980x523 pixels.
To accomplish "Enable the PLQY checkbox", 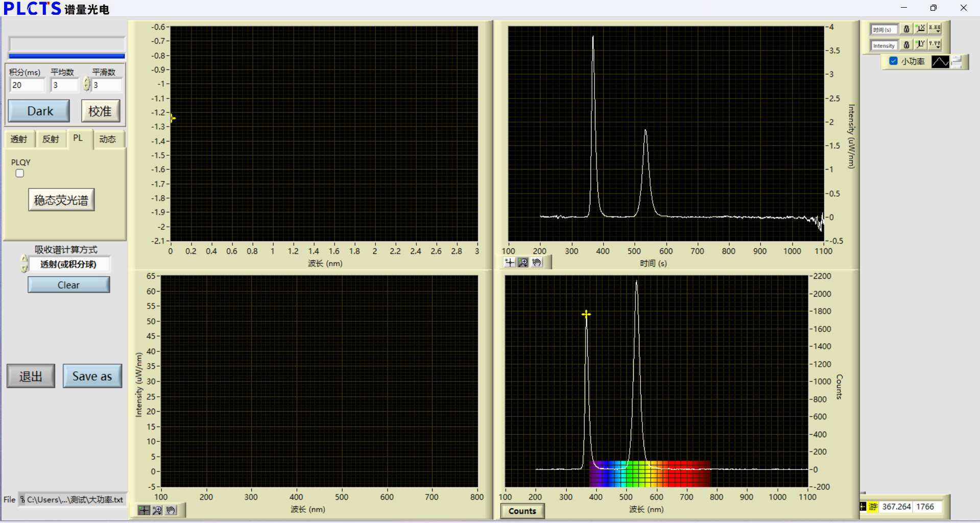I will 20,174.
